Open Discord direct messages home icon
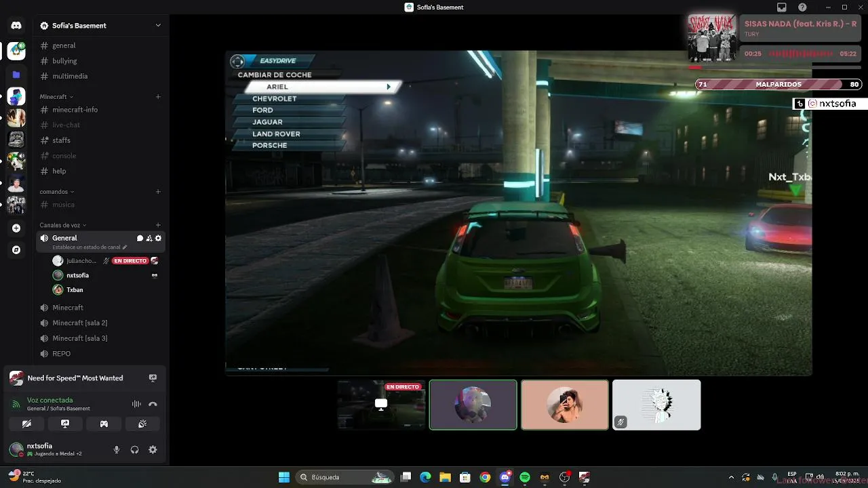Image resolution: width=868 pixels, height=488 pixels. pos(16,26)
